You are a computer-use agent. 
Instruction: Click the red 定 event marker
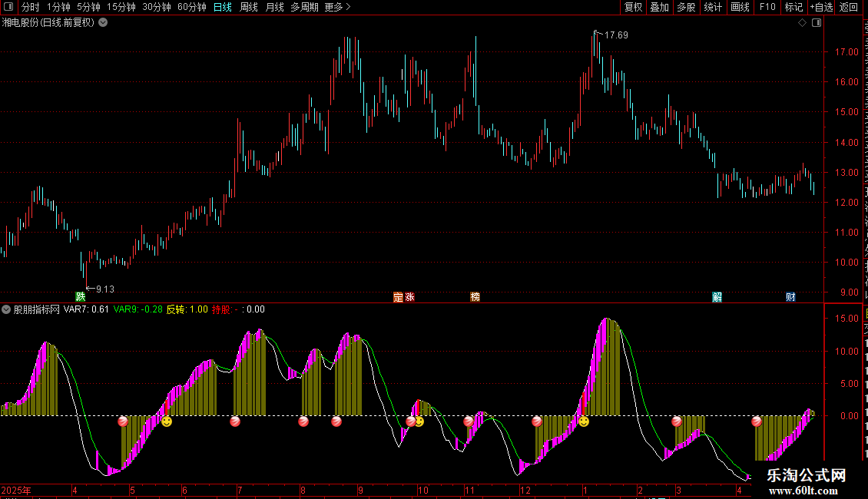pos(398,297)
